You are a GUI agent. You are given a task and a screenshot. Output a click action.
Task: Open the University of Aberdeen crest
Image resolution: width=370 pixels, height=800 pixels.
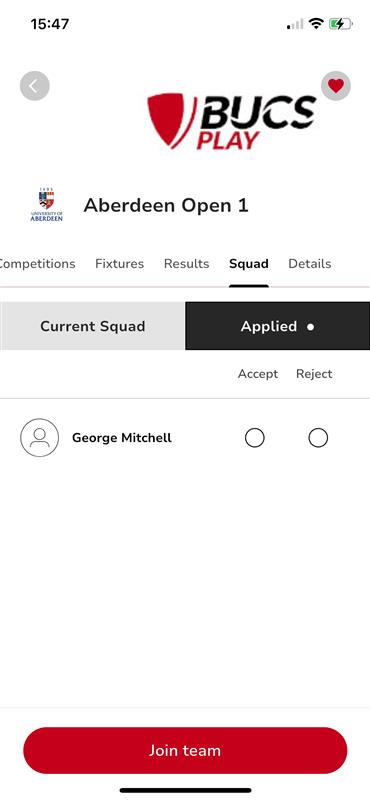pos(46,205)
